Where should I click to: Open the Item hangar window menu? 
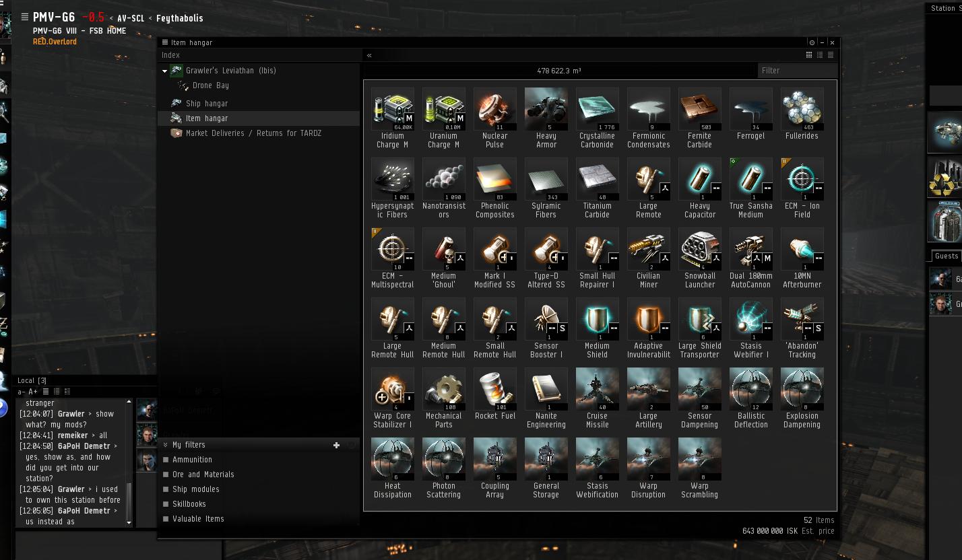coord(165,42)
